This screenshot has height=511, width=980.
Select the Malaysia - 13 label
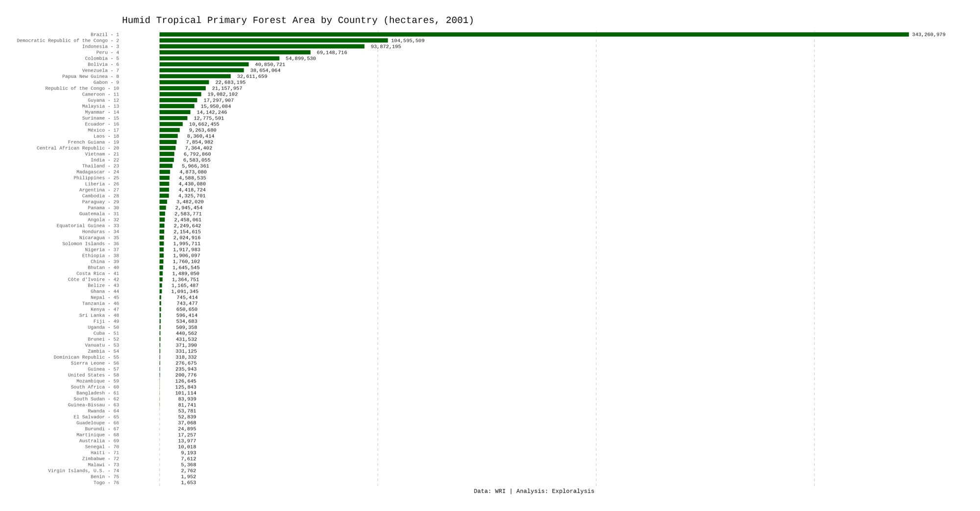point(100,106)
